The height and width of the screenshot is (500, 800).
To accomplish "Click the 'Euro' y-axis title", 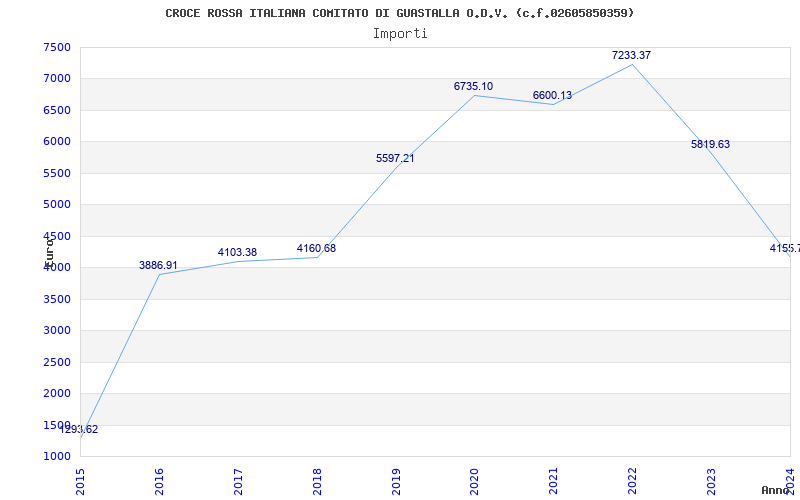I will [x=49, y=254].
